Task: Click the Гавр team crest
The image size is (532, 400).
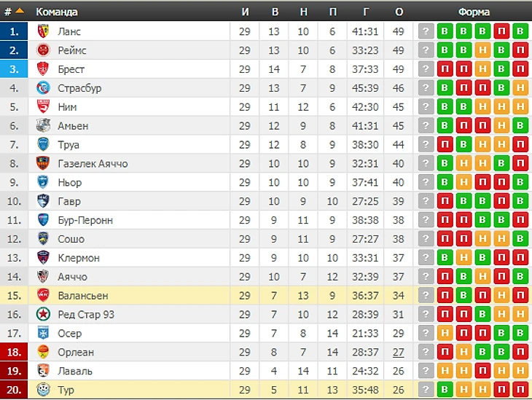Action: tap(43, 201)
